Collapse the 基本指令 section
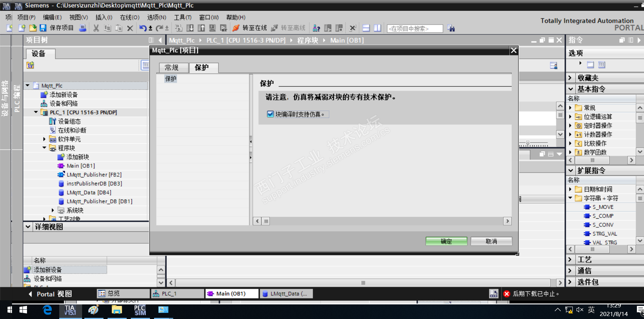The height and width of the screenshot is (319, 644). [571, 89]
